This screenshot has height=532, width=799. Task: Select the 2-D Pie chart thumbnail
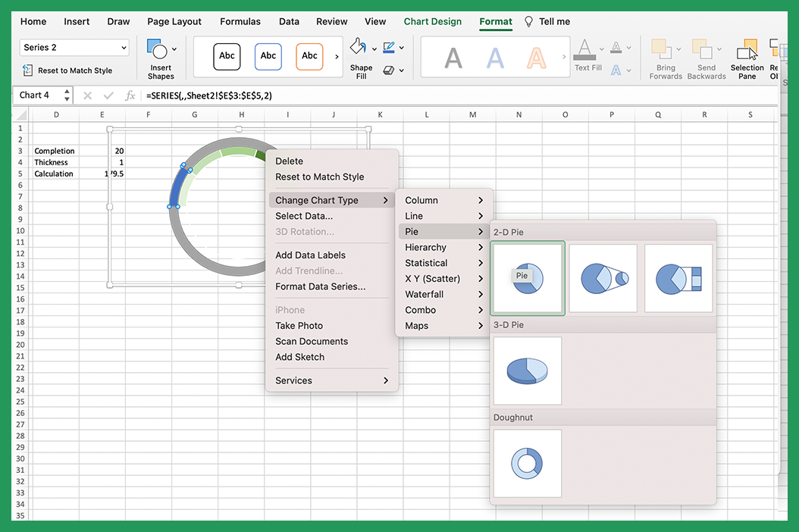pos(528,278)
